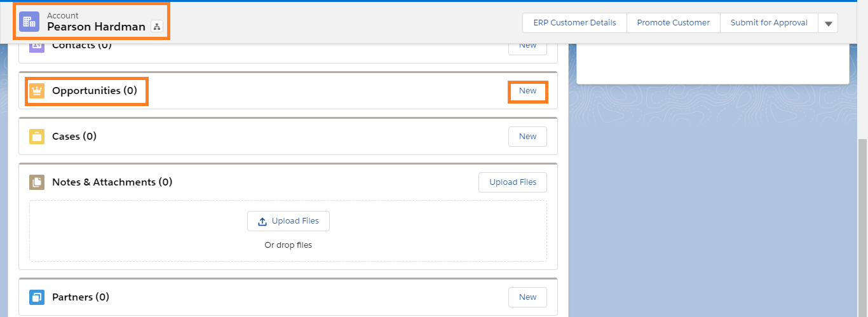Image resolution: width=868 pixels, height=317 pixels.
Task: Click the Upload Files button in Notes header
Action: click(513, 182)
